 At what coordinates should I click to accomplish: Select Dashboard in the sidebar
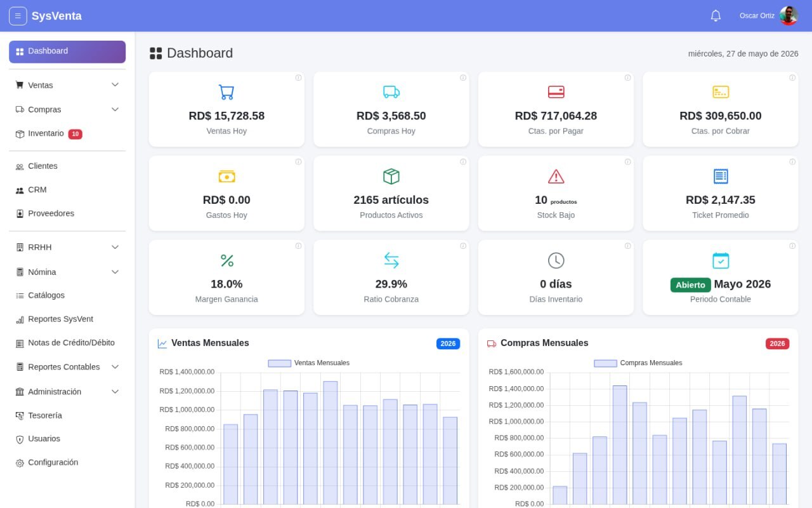click(67, 51)
